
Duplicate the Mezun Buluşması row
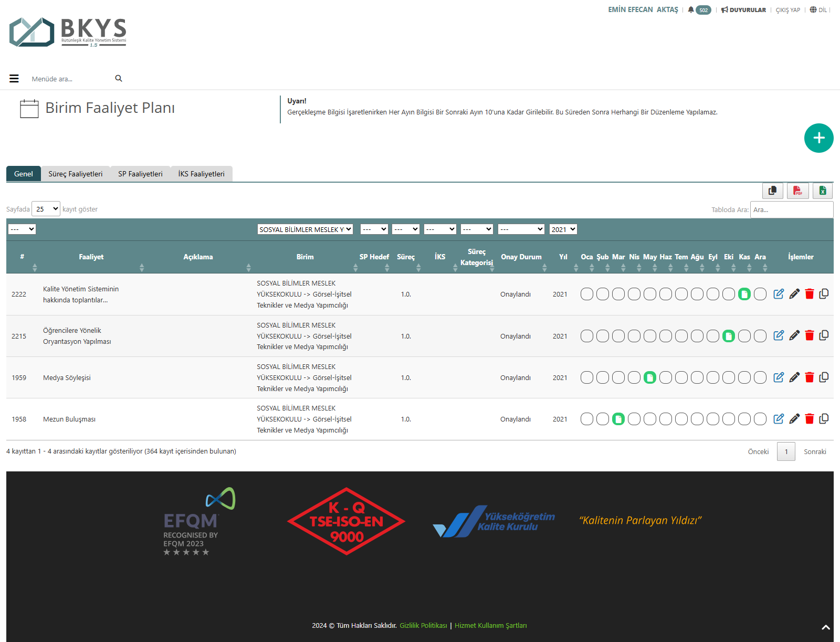(824, 419)
